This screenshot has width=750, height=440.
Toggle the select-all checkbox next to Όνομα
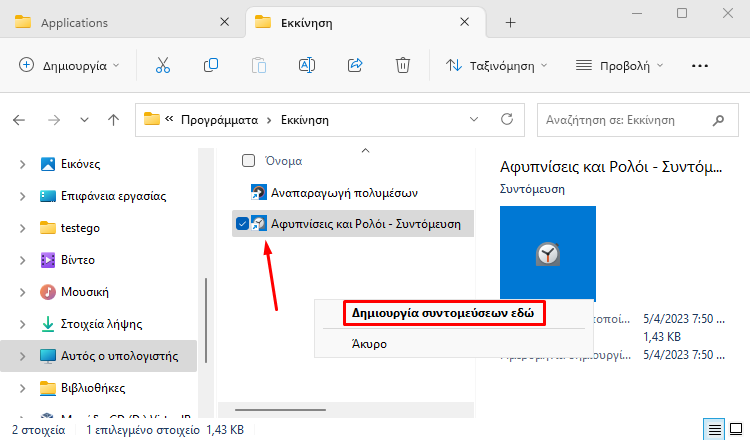248,161
